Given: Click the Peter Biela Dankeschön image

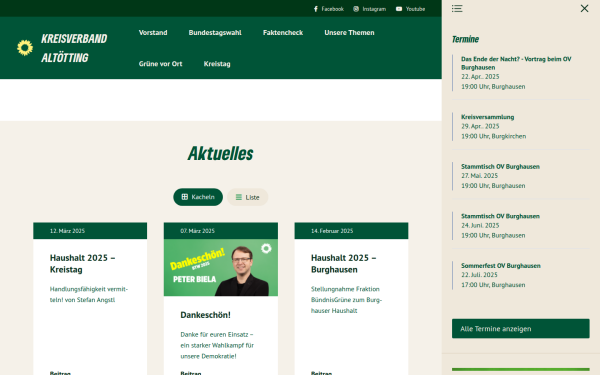Looking at the screenshot, I should [x=221, y=267].
